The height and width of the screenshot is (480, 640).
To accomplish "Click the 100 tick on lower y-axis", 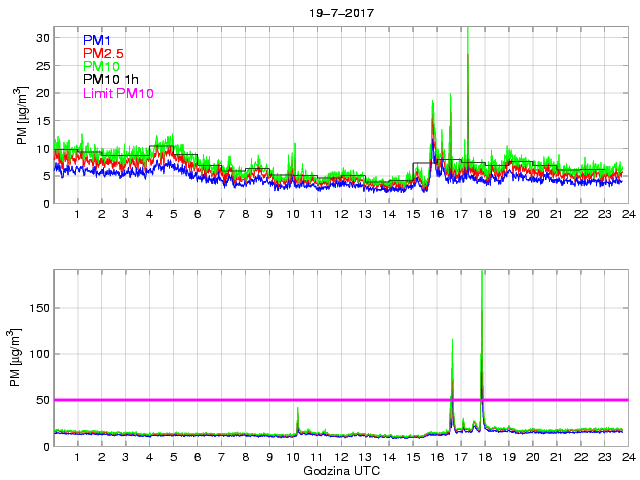I will pyautogui.click(x=38, y=354).
